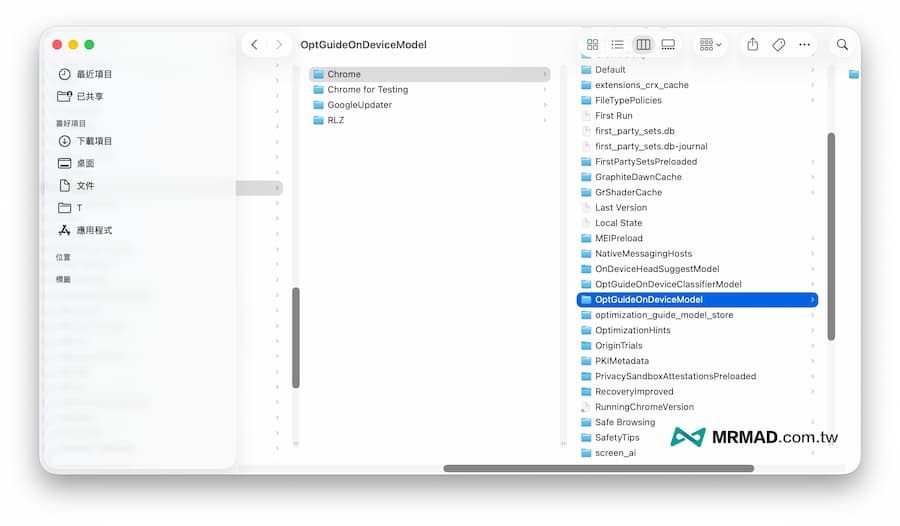
Task: Select the SafetyTips folder
Action: (697, 437)
